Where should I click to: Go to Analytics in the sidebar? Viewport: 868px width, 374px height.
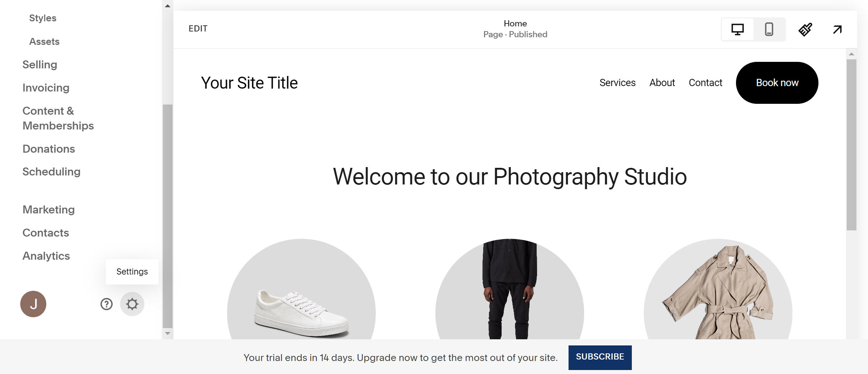point(46,256)
